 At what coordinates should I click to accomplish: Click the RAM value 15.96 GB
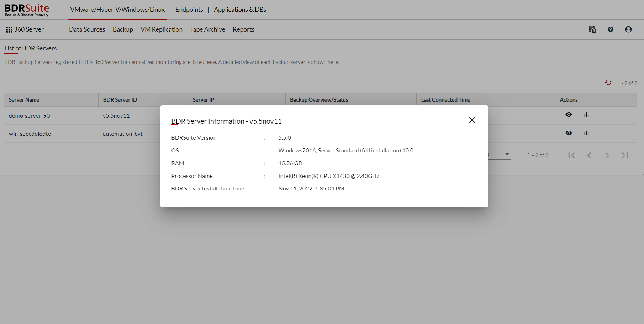(290, 163)
